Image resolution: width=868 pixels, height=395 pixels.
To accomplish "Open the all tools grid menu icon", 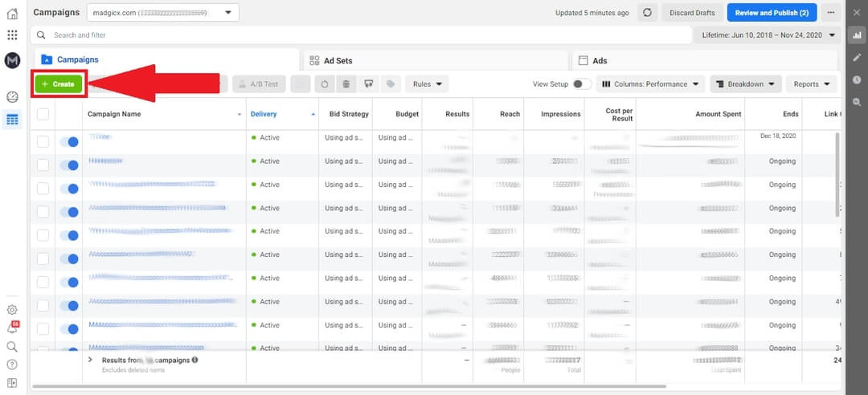I will (x=12, y=35).
